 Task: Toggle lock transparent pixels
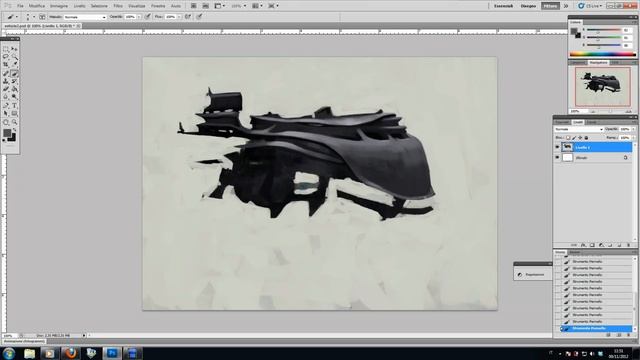[x=568, y=138]
